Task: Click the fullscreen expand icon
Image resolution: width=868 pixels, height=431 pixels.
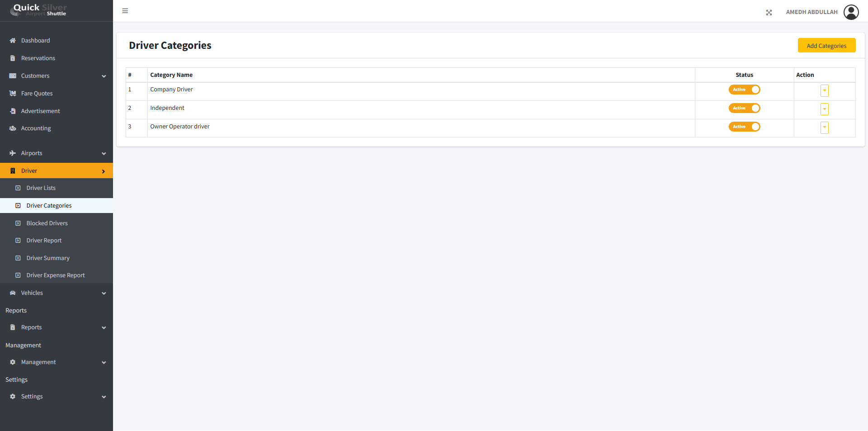Action: (x=769, y=13)
